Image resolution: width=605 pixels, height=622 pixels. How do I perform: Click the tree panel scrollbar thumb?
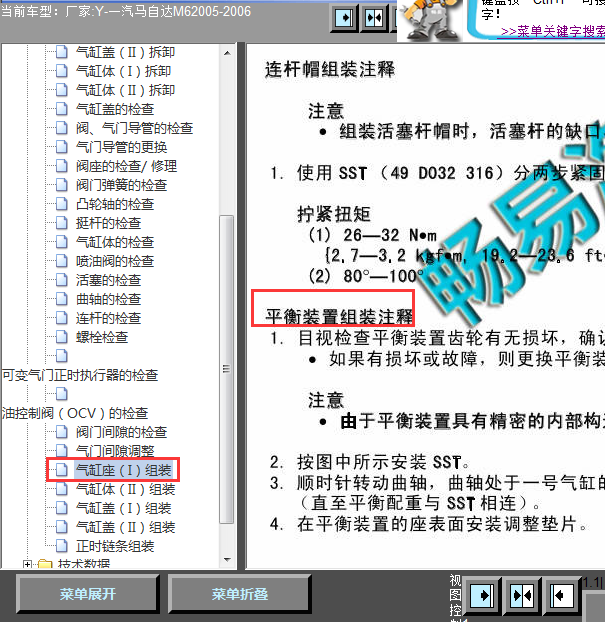pos(227,370)
